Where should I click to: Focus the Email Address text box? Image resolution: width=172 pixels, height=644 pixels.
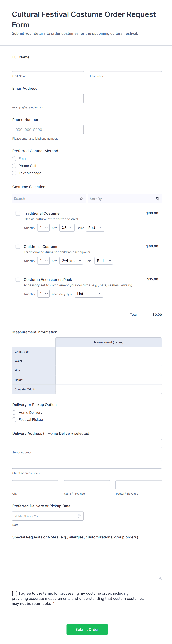point(48,99)
